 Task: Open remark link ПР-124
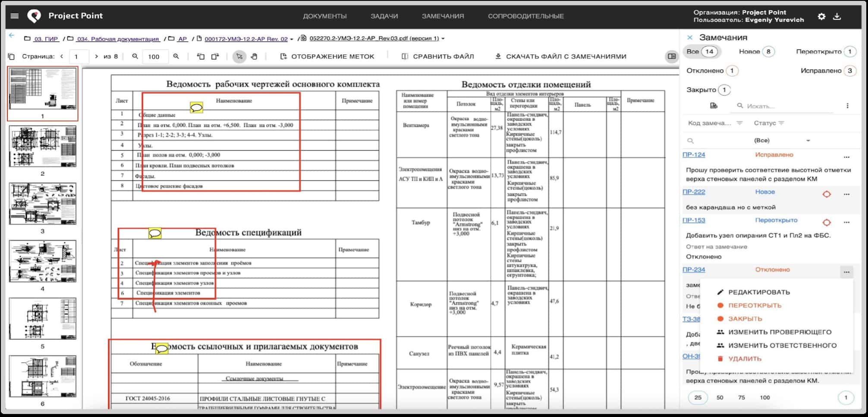click(694, 155)
